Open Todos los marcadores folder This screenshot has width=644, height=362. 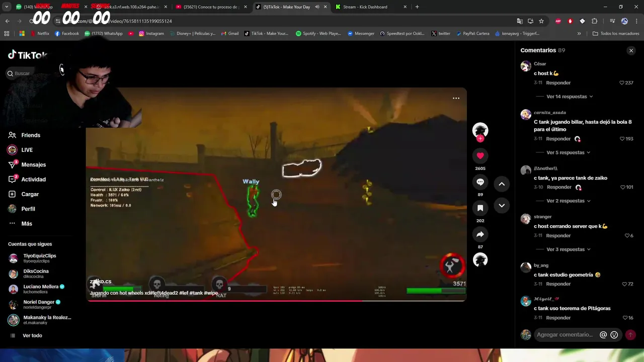tap(616, 34)
